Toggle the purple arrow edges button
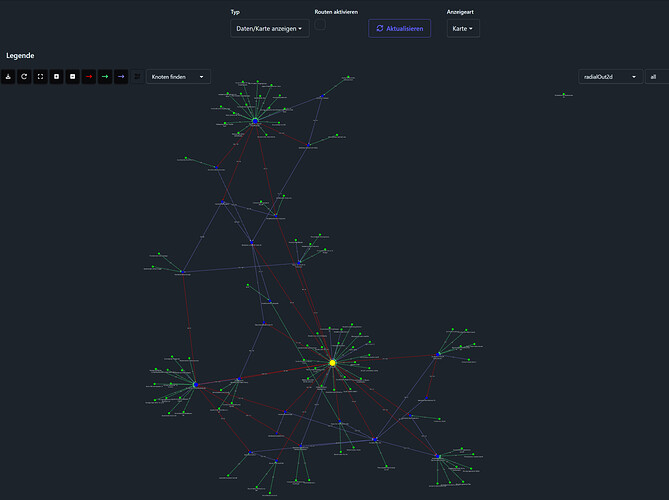669x500 pixels. pyautogui.click(x=121, y=77)
